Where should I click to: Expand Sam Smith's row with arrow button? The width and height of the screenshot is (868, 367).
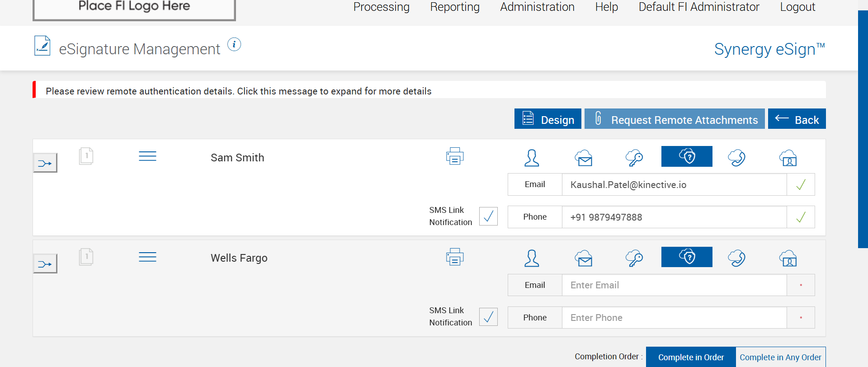click(x=45, y=163)
